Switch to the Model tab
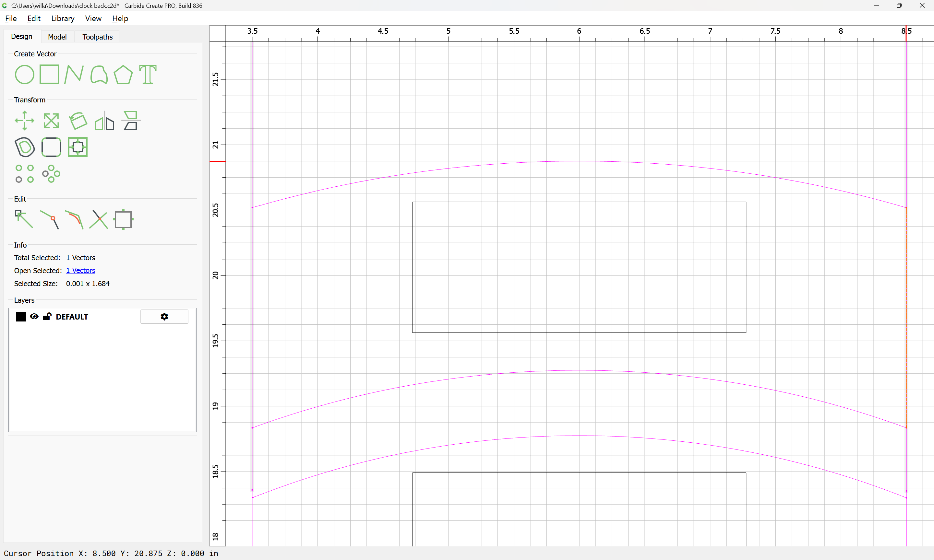 pyautogui.click(x=57, y=37)
